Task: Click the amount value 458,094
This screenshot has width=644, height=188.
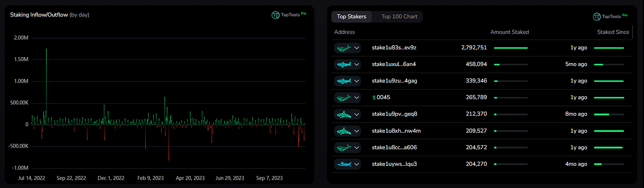Action: (x=476, y=65)
